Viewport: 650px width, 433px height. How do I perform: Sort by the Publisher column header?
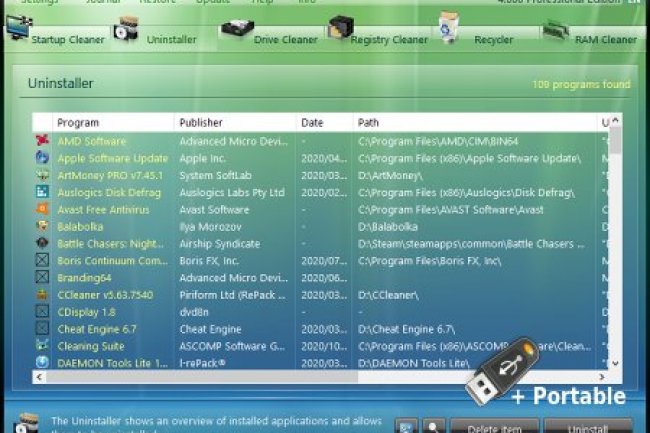[235, 123]
